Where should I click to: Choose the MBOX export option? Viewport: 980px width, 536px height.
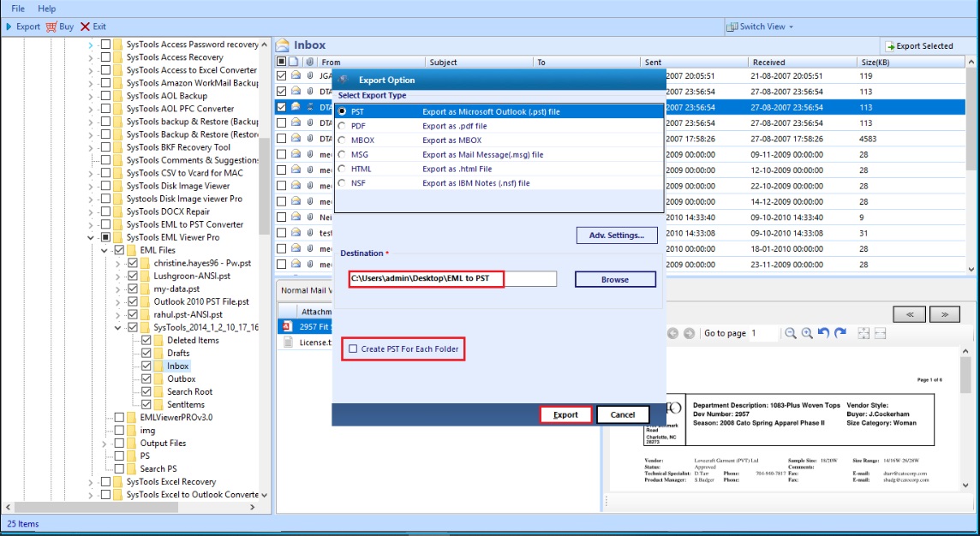[343, 140]
